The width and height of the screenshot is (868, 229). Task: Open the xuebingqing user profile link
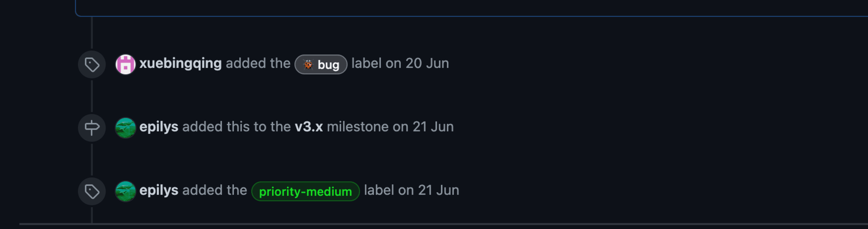tap(180, 63)
